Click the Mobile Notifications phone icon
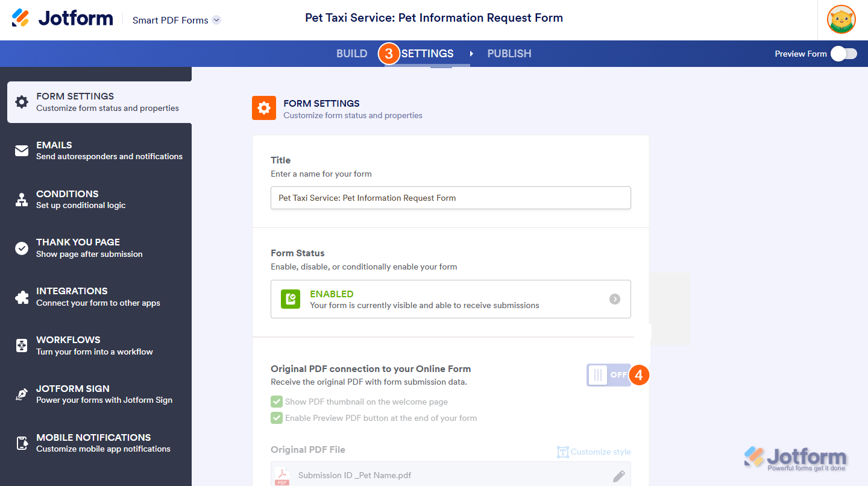868x486 pixels. tap(22, 443)
